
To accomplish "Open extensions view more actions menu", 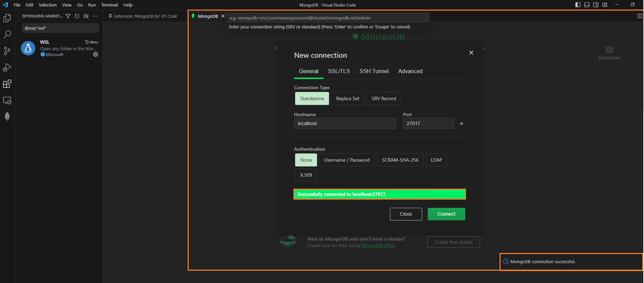I will click(95, 16).
